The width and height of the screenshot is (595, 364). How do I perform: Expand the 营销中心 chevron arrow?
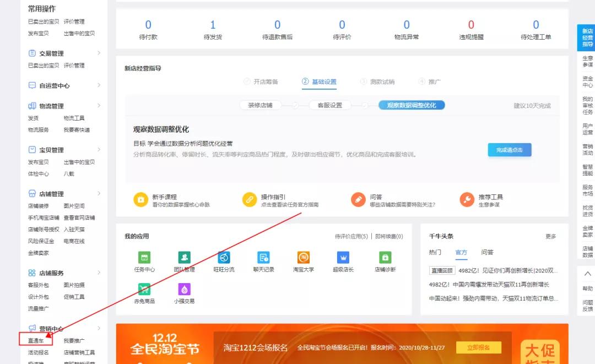pyautogui.click(x=99, y=328)
